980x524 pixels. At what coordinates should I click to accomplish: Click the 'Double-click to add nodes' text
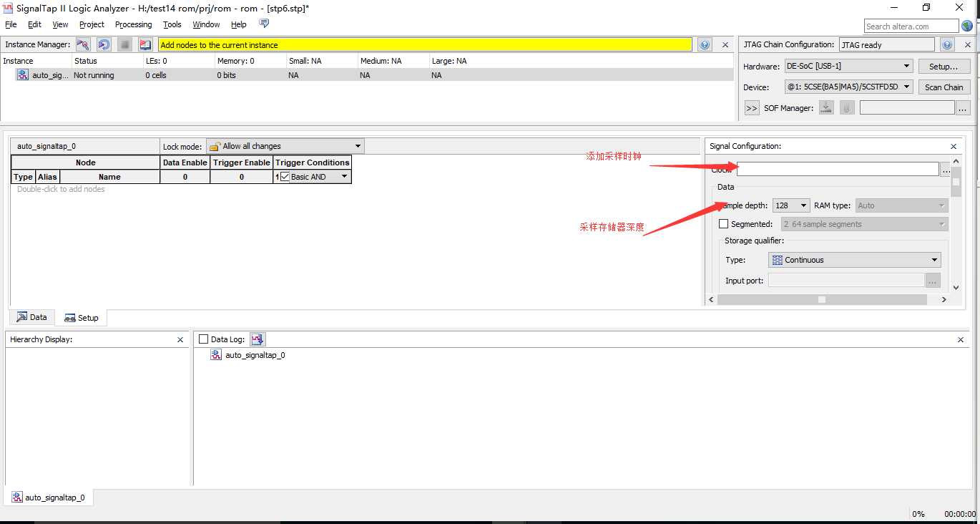coord(61,189)
